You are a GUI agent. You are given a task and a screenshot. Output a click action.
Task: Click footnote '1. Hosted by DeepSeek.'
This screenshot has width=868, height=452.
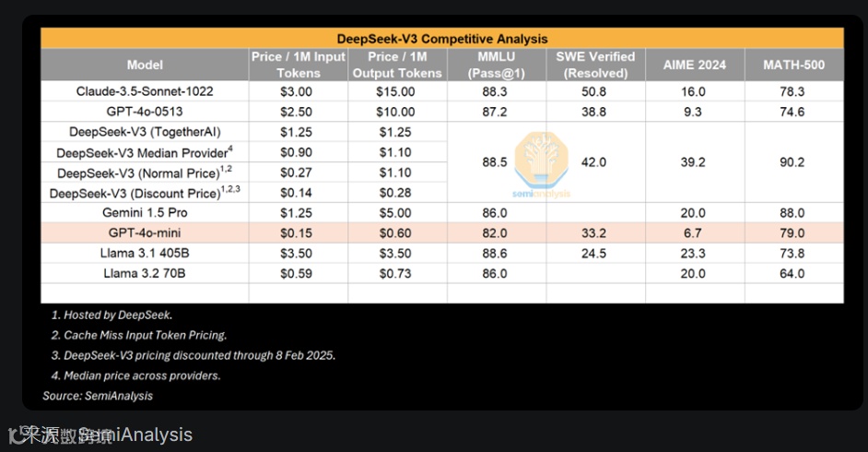(x=111, y=315)
